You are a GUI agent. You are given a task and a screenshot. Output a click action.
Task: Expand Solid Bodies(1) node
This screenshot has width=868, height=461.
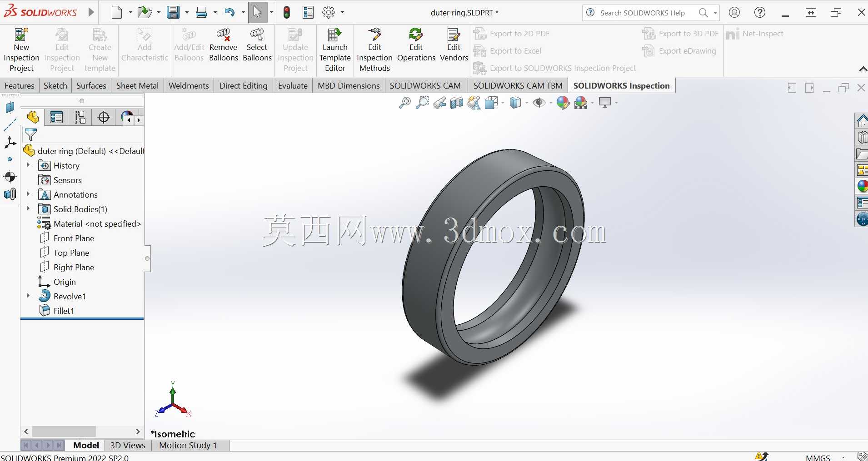pyautogui.click(x=28, y=208)
